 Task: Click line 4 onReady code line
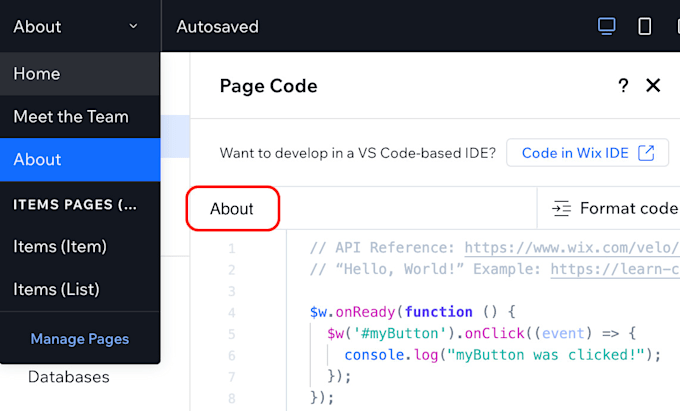tap(412, 312)
